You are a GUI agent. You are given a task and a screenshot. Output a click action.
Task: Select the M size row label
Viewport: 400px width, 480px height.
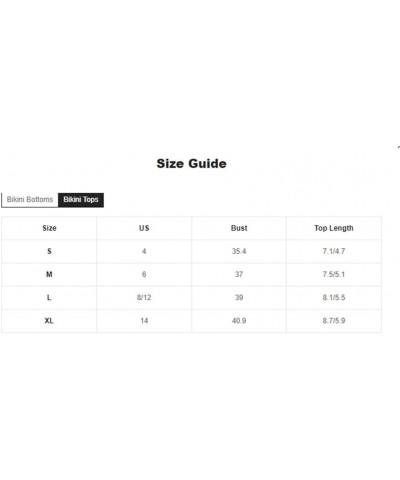pos(49,274)
